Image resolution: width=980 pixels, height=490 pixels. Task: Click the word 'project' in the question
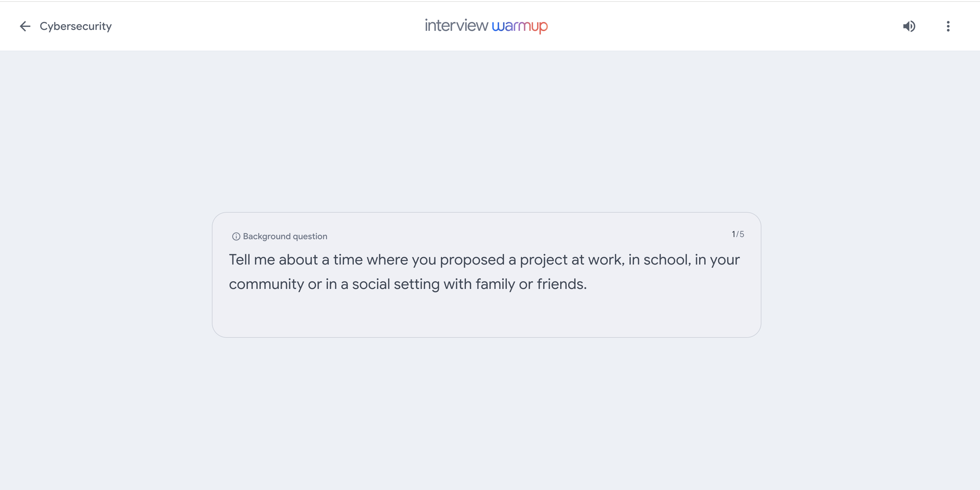544,260
